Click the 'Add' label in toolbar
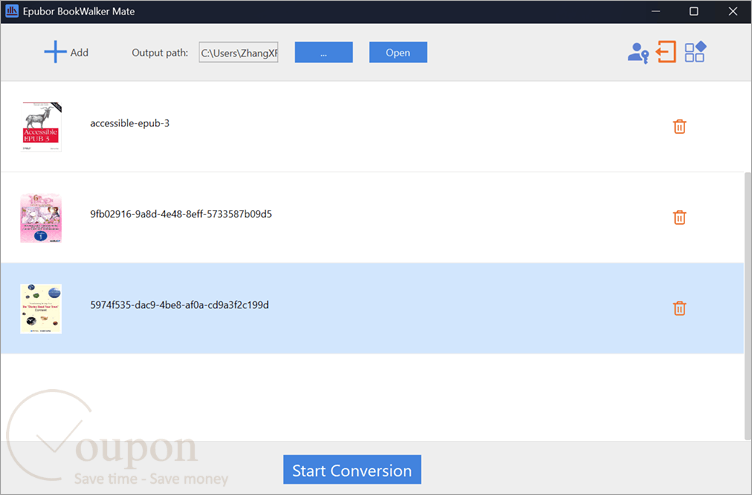Viewport: 752px width, 495px height. tap(80, 53)
